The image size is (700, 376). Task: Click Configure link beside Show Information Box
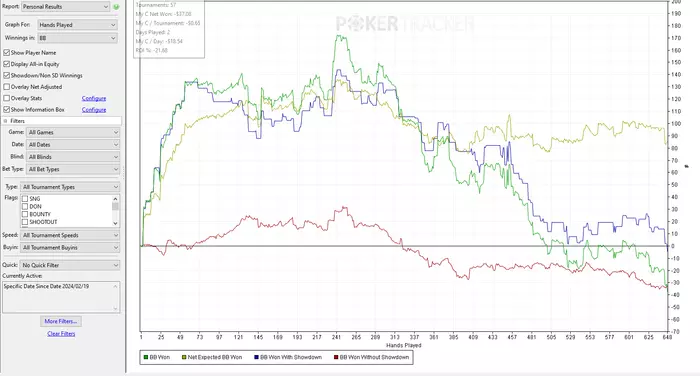click(x=94, y=109)
